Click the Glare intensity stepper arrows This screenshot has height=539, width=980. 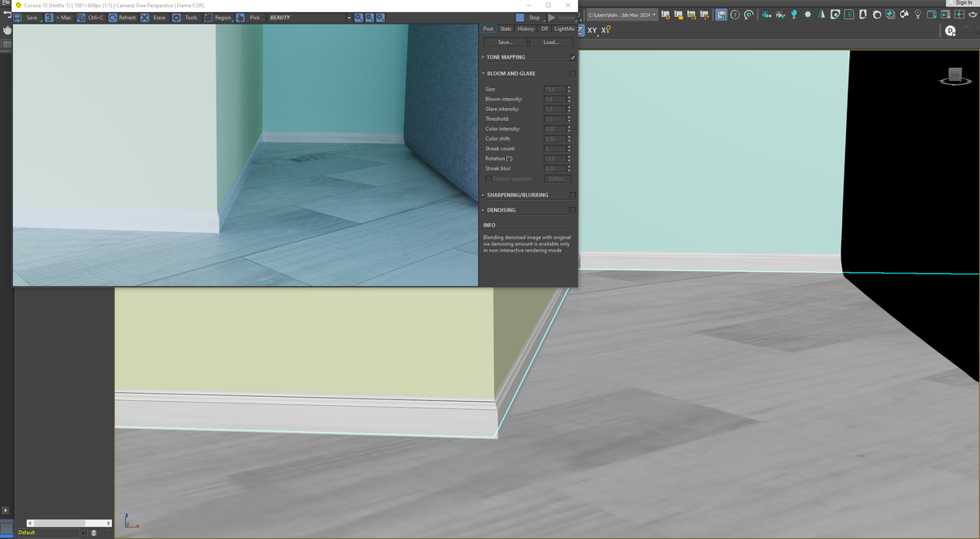569,109
